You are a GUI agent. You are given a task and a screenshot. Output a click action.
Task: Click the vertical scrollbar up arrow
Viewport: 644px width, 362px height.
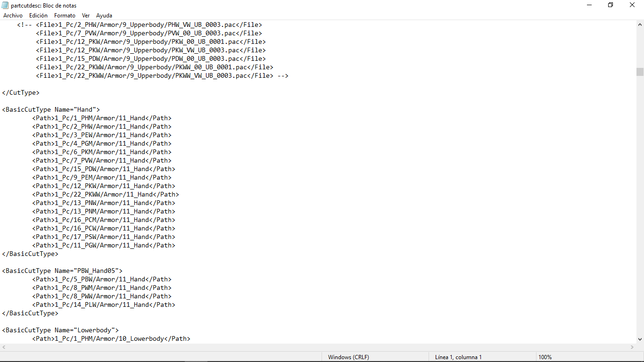[x=640, y=24]
